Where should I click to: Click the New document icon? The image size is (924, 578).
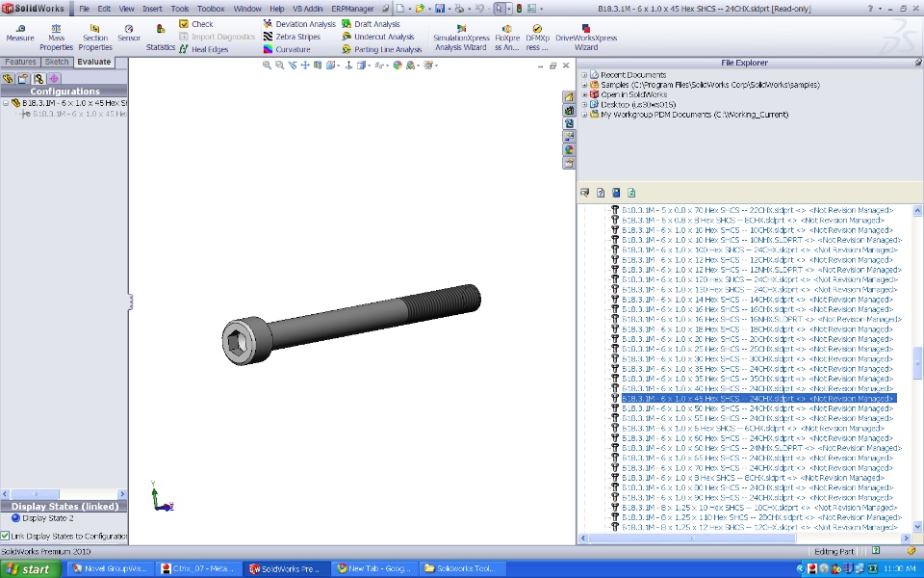tap(400, 9)
